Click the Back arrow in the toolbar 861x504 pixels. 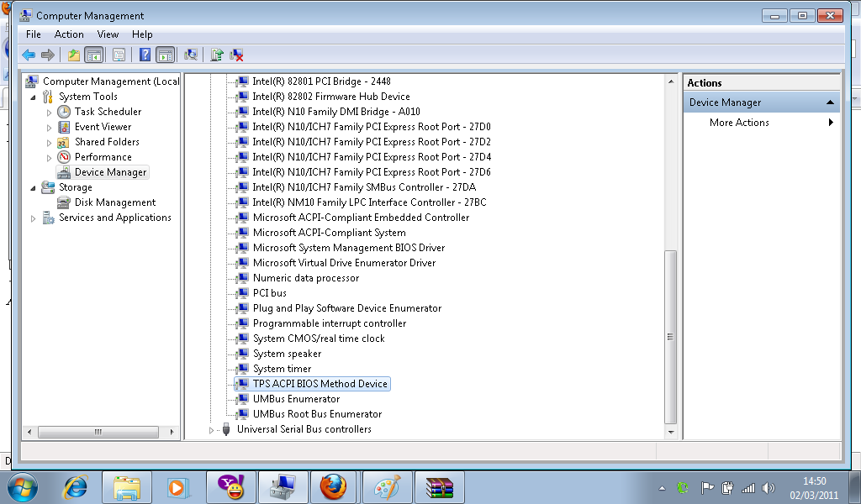[x=29, y=55]
